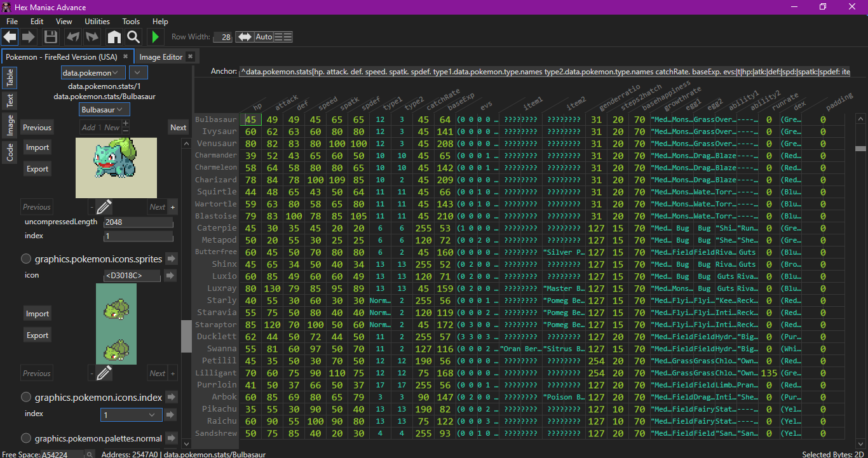The image size is (868, 458).
Task: Open search with magnifying glass icon
Action: [x=133, y=37]
